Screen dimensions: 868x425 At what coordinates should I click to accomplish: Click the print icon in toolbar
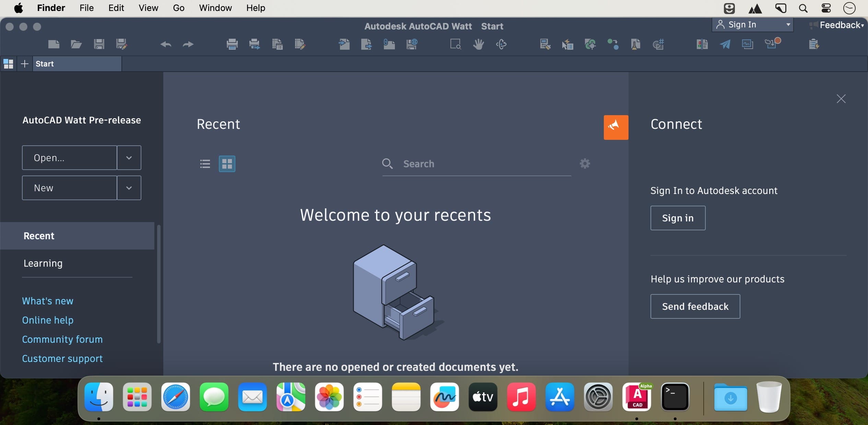pyautogui.click(x=232, y=44)
